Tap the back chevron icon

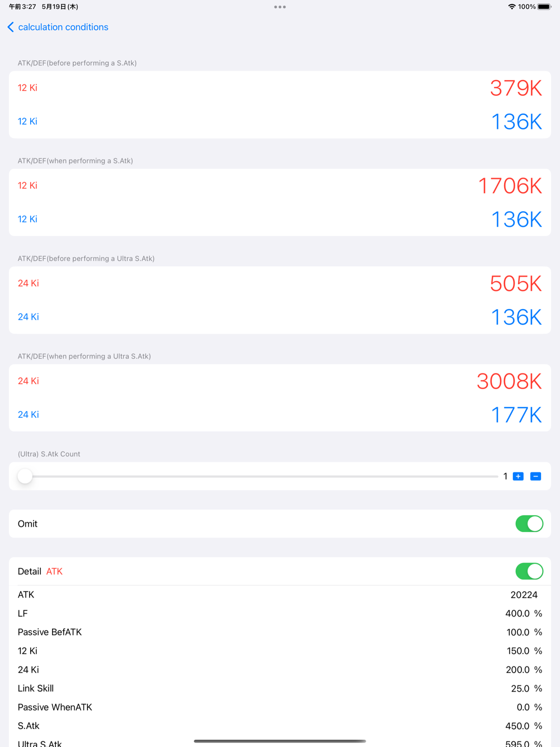click(11, 27)
